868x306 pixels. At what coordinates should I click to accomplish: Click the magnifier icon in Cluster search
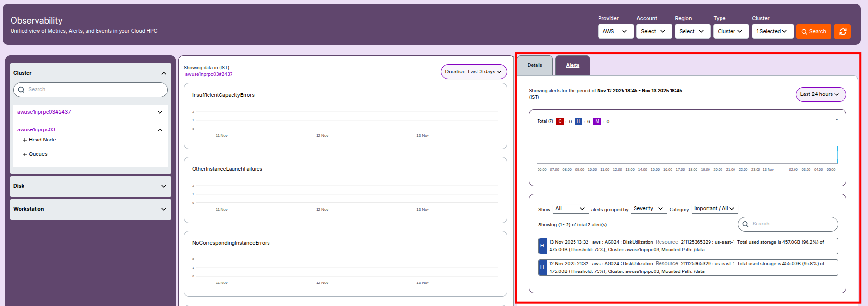point(21,90)
